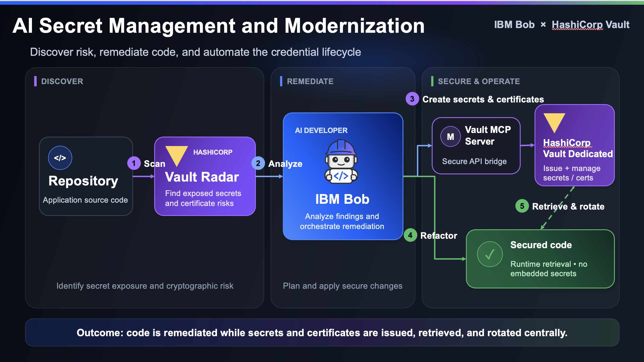
Task: Click the Vault Radar heading text
Action: (202, 177)
